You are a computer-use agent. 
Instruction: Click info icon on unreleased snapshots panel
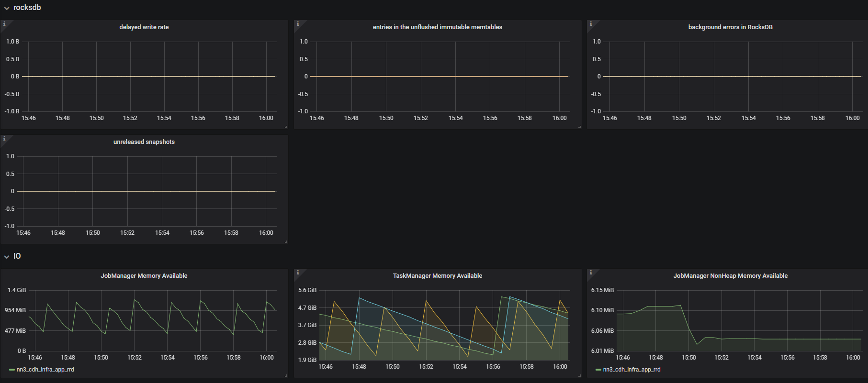coord(4,138)
